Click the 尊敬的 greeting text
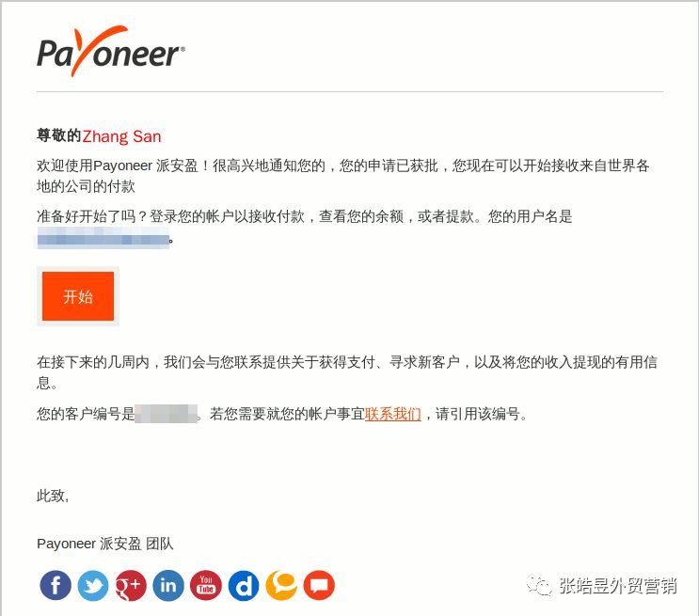The height and width of the screenshot is (616, 699). coord(59,135)
